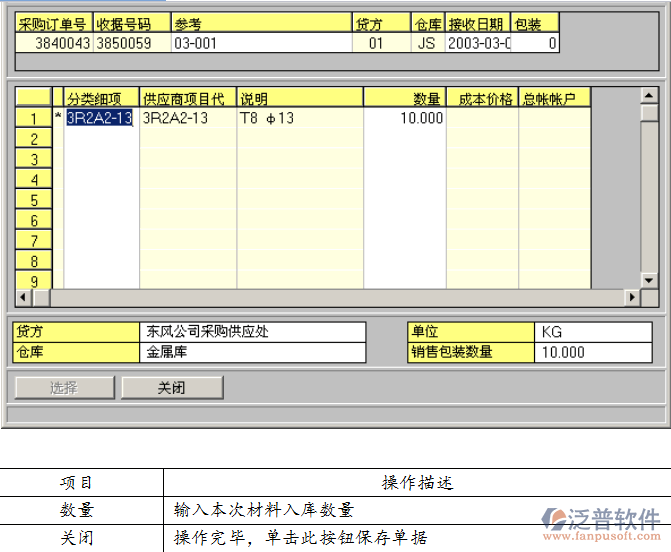Click the horizontal scrollbar right arrow
The height and width of the screenshot is (552, 671).
click(632, 298)
